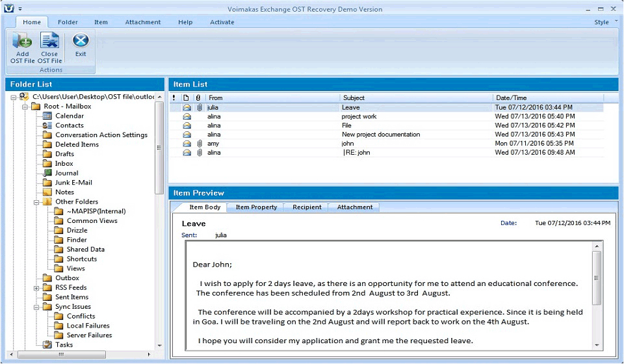Open the Activate ribbon tab

pyautogui.click(x=222, y=22)
